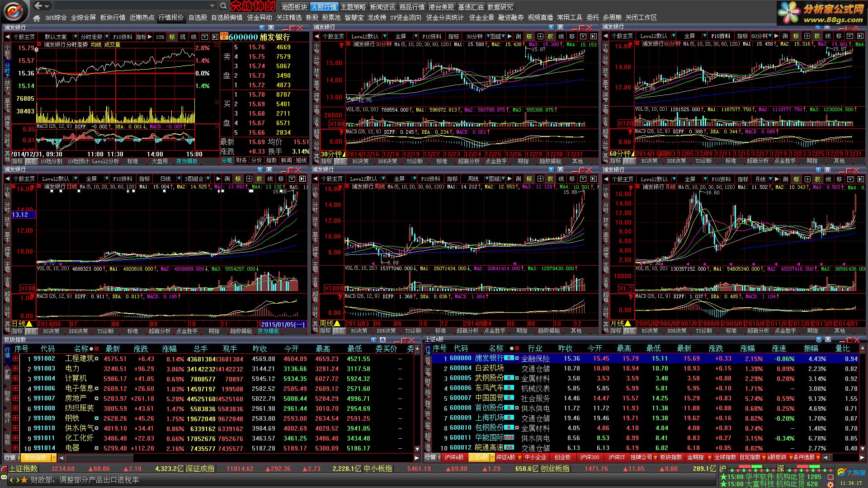Toggle 权 adjustment in the 30-minute chart

point(550,37)
